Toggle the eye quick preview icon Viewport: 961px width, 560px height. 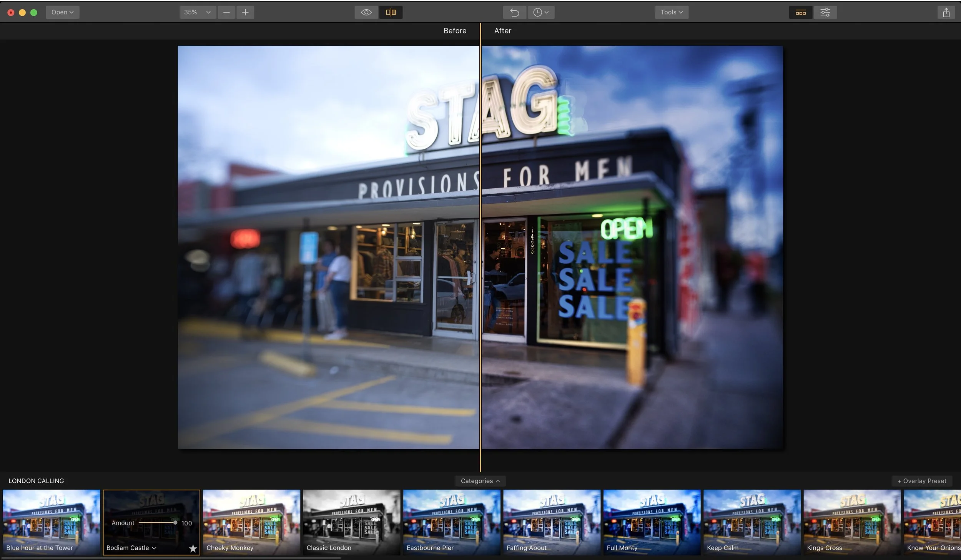pyautogui.click(x=366, y=12)
